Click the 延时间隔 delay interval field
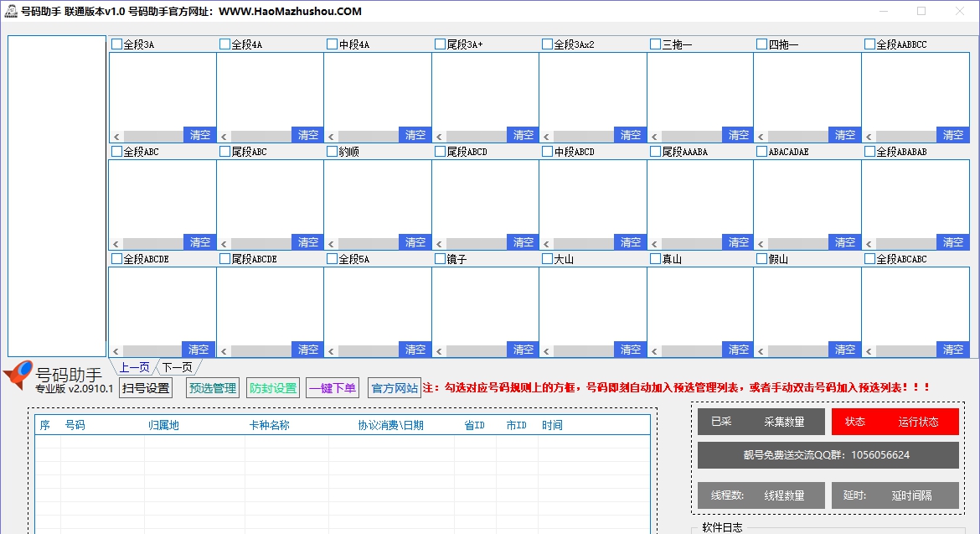Viewport: 980px width, 534px height. (912, 496)
